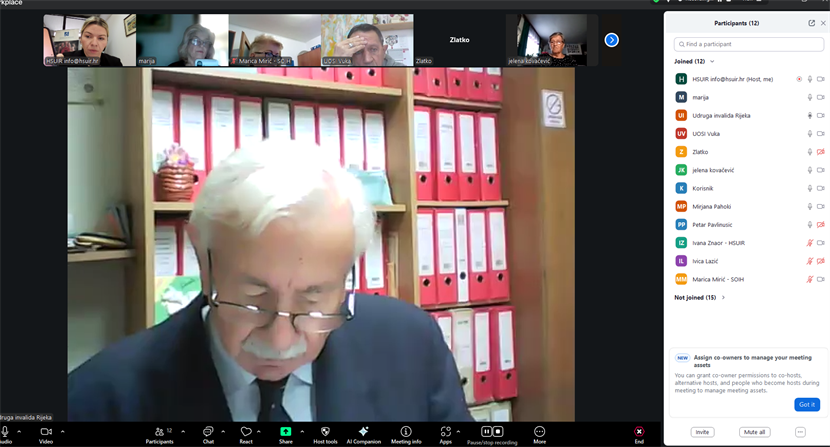This screenshot has height=447, width=830.
Task: Toggle microphone for participant marija
Action: tap(810, 97)
